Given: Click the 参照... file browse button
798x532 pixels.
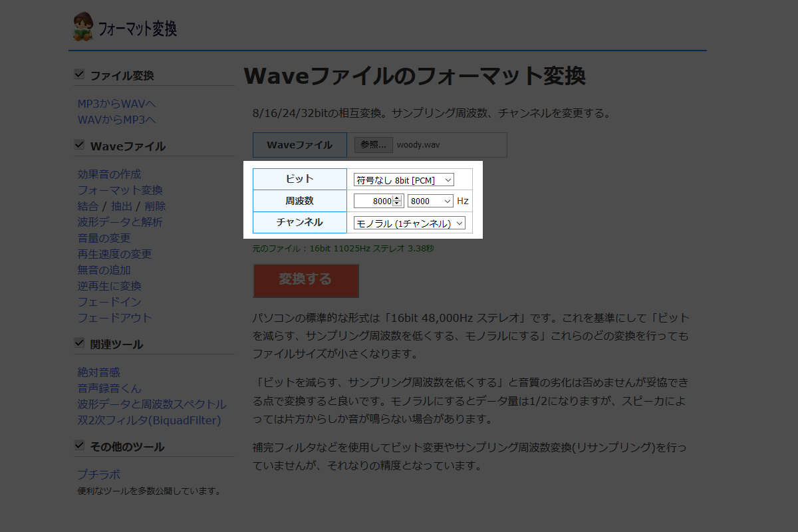Looking at the screenshot, I should [x=373, y=144].
